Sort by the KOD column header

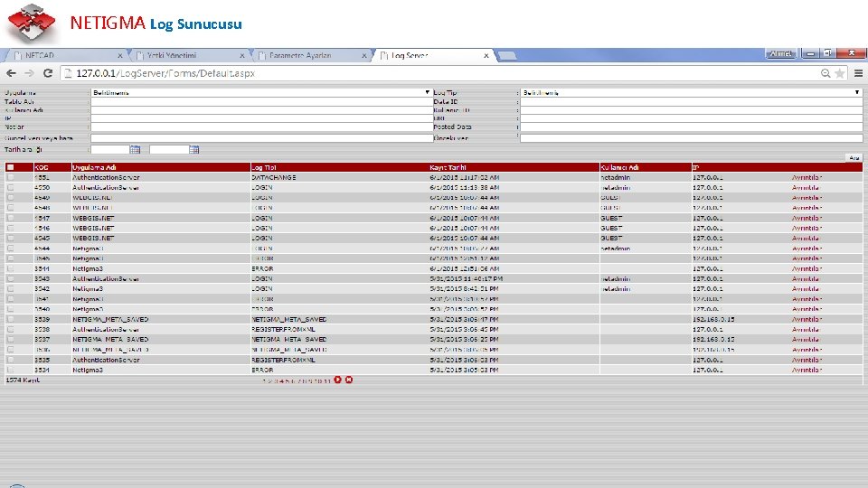(41, 167)
